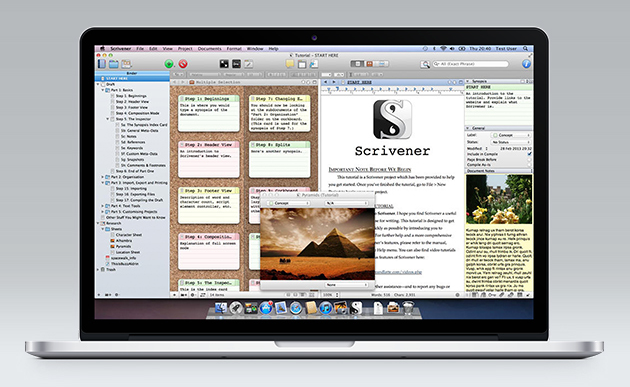Image resolution: width=630 pixels, height=387 pixels.
Task: Click the Layouts toolbar icon
Action: [x=126, y=63]
